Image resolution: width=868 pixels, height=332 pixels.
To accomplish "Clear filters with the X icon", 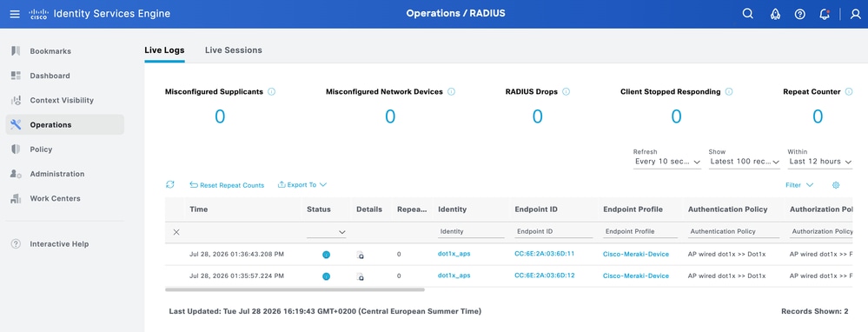I will [176, 232].
